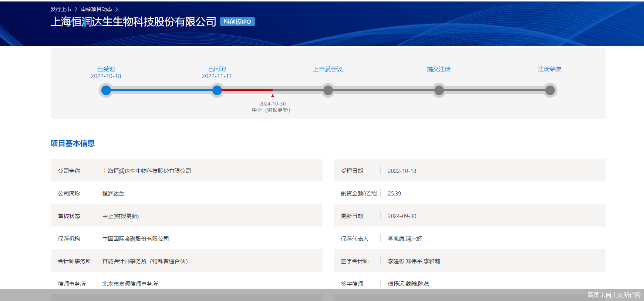Click the 保荐机构 field label
This screenshot has height=301, width=644.
click(x=69, y=238)
